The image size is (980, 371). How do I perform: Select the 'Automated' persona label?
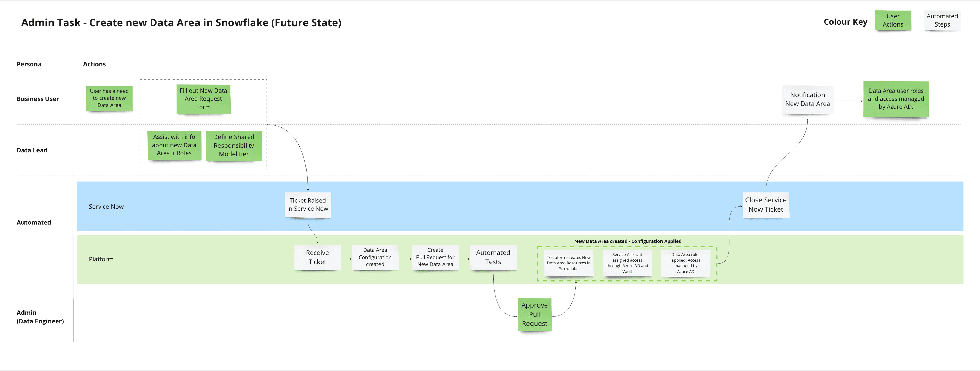click(33, 222)
